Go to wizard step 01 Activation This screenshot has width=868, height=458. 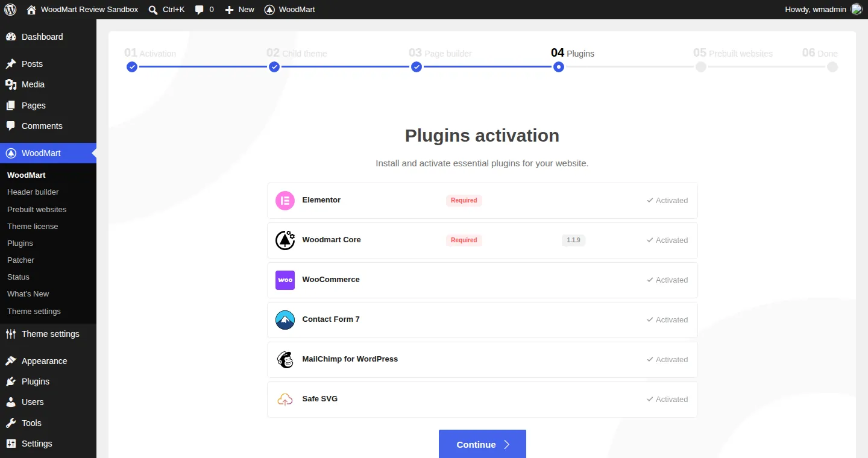pos(150,53)
